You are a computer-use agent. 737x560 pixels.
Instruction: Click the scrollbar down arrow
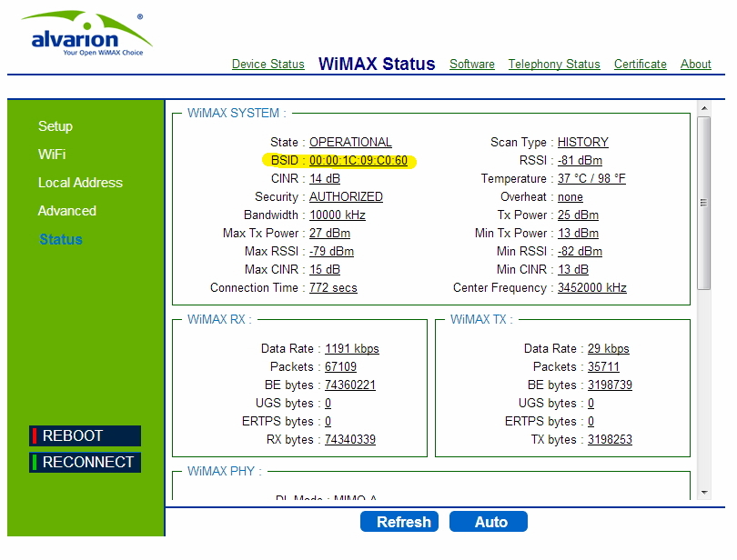tap(704, 493)
